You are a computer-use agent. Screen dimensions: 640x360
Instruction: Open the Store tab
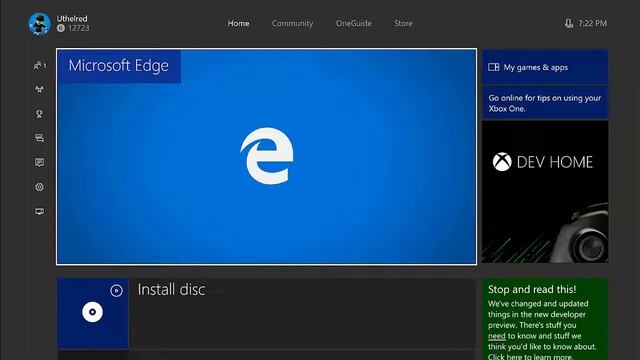[403, 23]
